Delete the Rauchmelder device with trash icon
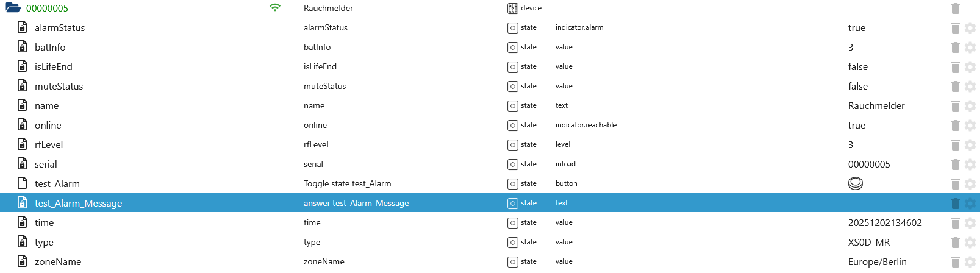Image resolution: width=980 pixels, height=273 pixels. 956,9
